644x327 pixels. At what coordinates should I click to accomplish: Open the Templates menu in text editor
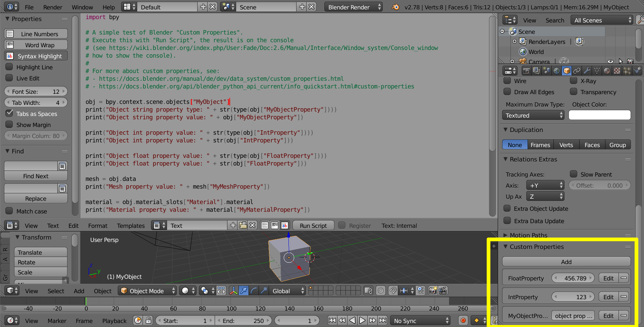(131, 226)
